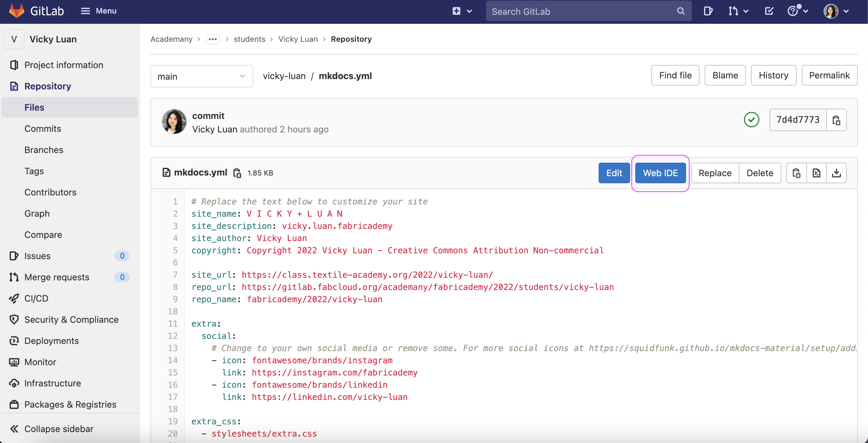Open the Web IDE button
Image resolution: width=868 pixels, height=443 pixels.
coord(660,173)
